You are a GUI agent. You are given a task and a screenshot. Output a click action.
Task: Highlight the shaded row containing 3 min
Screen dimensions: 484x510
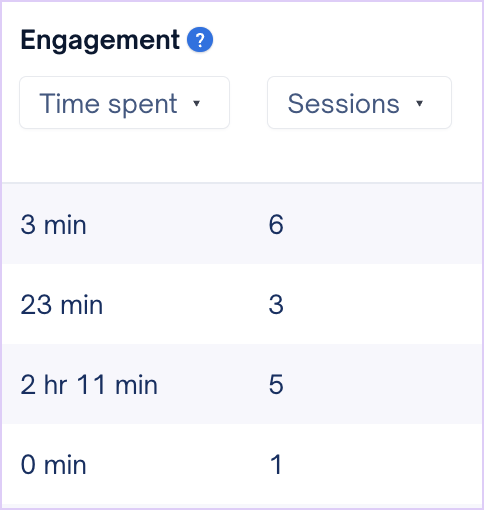click(x=242, y=224)
